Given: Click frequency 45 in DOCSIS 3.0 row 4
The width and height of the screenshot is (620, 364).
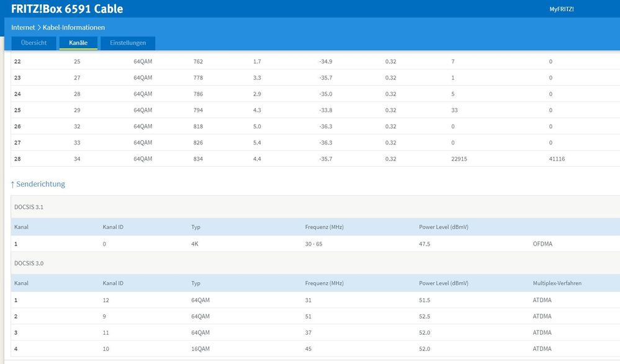Looking at the screenshot, I should [x=308, y=348].
